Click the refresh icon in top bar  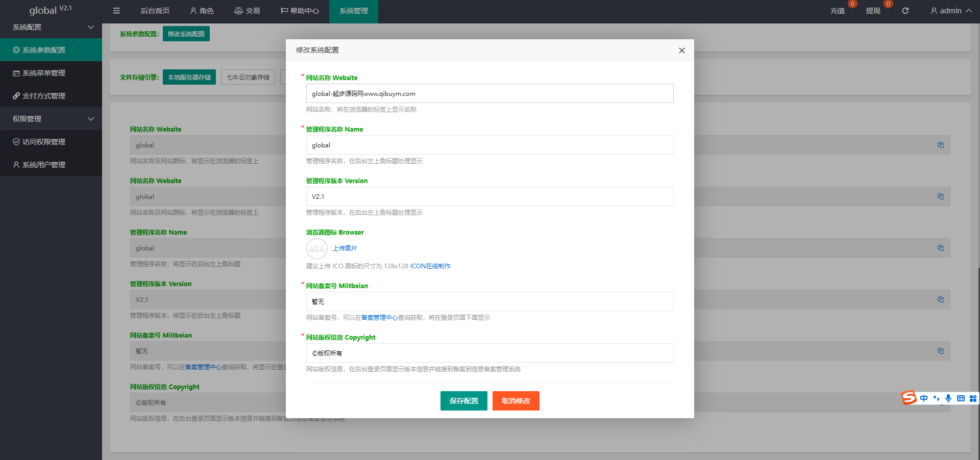pyautogui.click(x=905, y=11)
